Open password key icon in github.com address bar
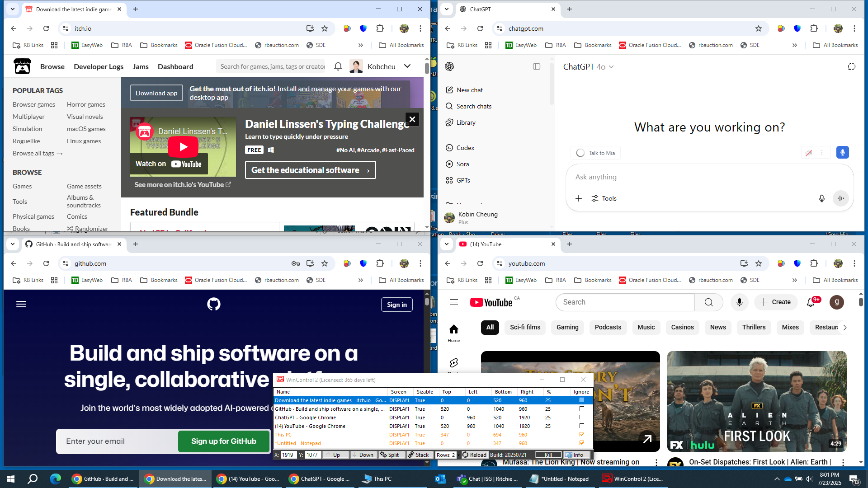Image resolution: width=868 pixels, height=488 pixels. click(296, 263)
